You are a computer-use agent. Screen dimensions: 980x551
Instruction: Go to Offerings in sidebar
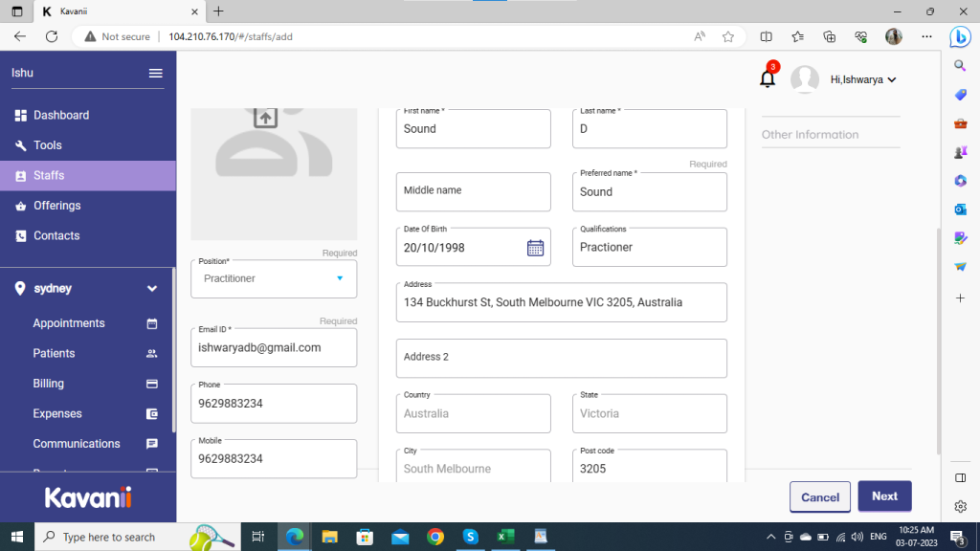pos(57,206)
